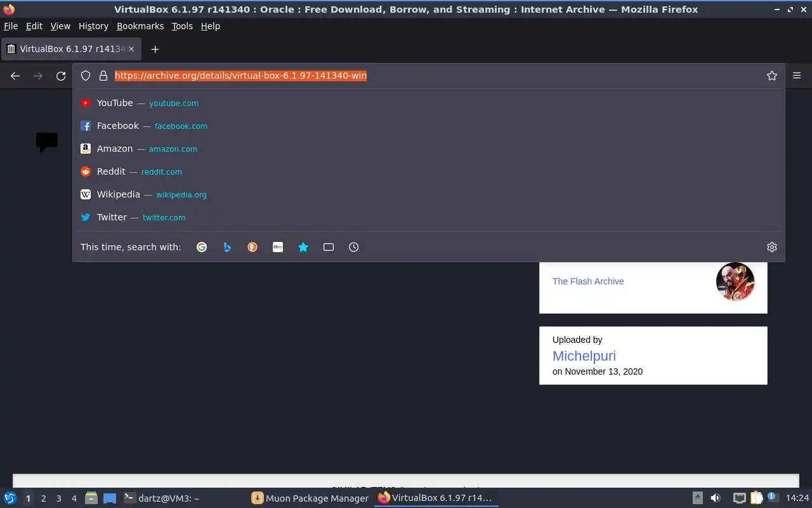Search in bookmarks via star icon

(303, 247)
